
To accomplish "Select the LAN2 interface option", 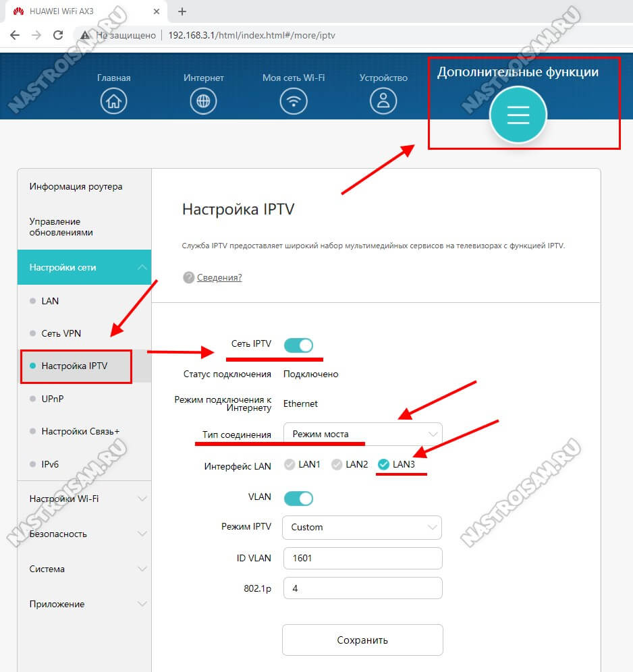I will [337, 465].
